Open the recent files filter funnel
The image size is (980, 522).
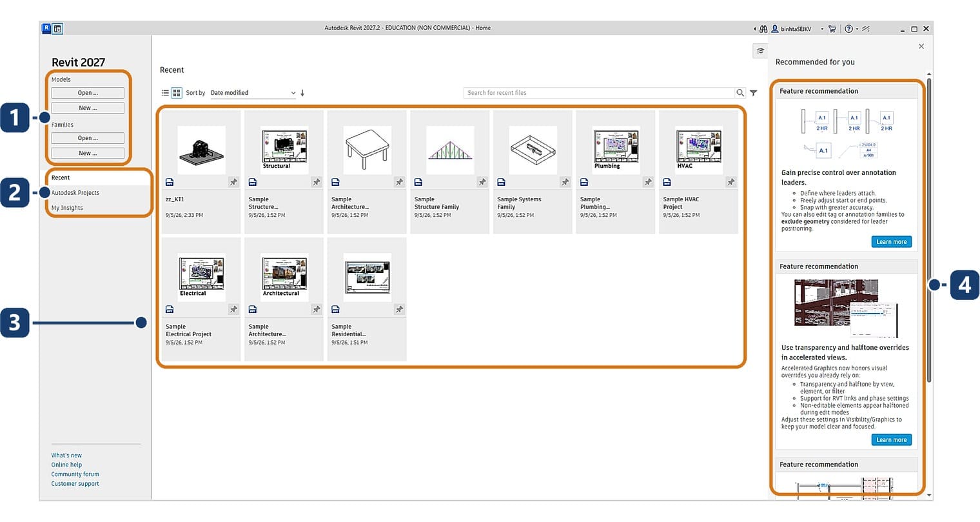753,93
